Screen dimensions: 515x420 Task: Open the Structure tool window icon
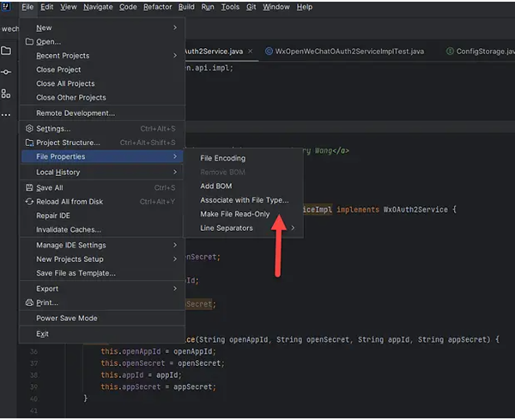(x=7, y=94)
